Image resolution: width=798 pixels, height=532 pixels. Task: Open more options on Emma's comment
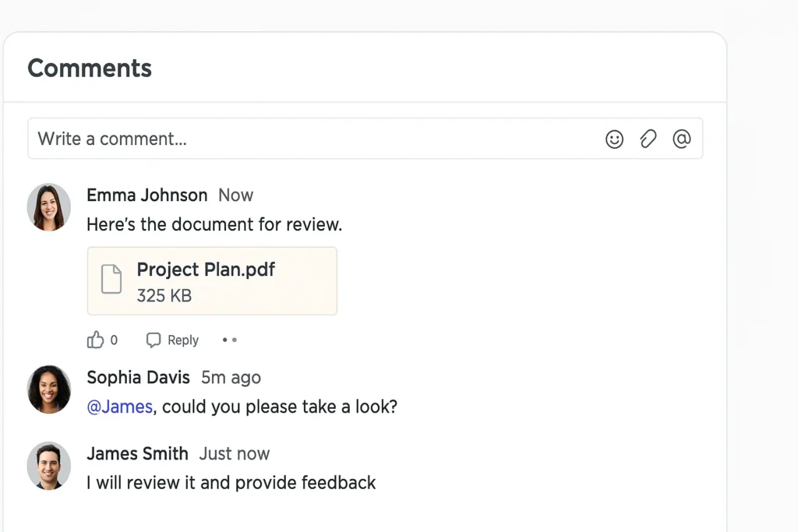pyautogui.click(x=229, y=340)
